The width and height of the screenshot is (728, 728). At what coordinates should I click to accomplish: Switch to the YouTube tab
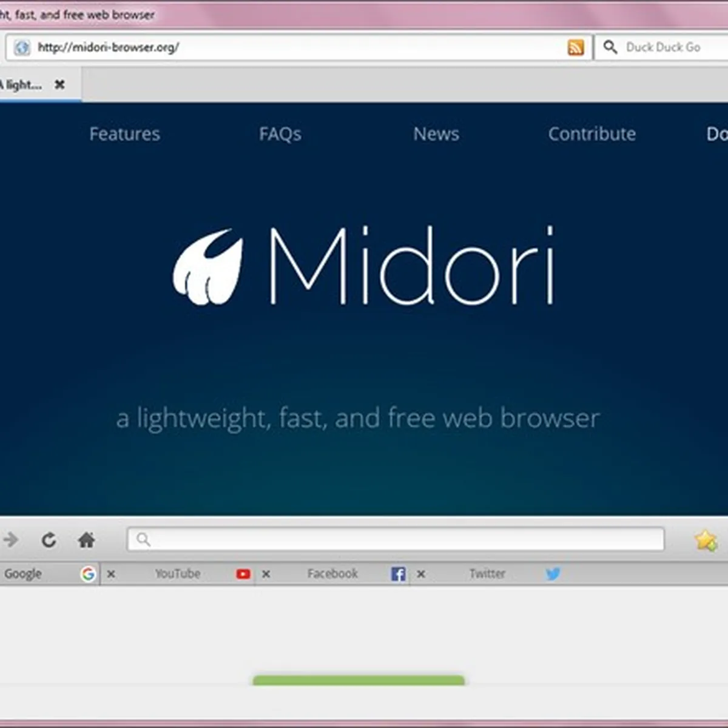[x=178, y=574]
